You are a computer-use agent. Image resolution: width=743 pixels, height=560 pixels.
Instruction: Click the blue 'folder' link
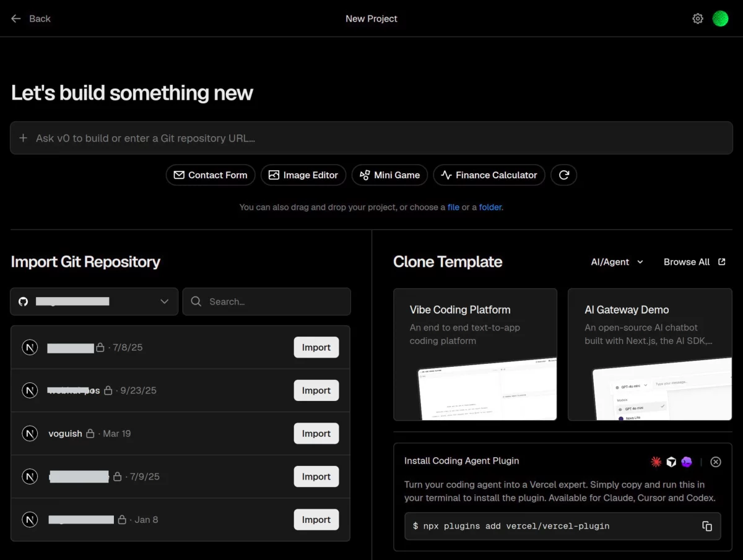pyautogui.click(x=490, y=207)
